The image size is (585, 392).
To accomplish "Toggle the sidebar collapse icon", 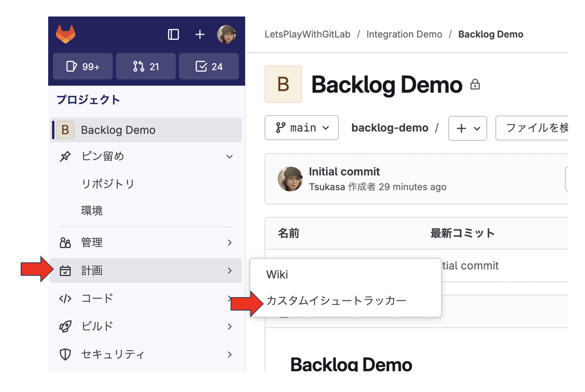I will pos(173,34).
